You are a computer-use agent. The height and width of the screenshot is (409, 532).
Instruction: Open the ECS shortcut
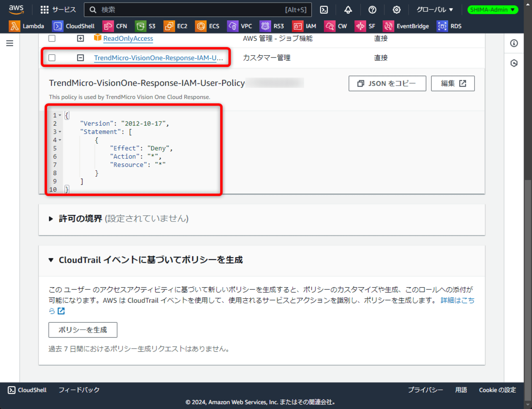tap(207, 26)
